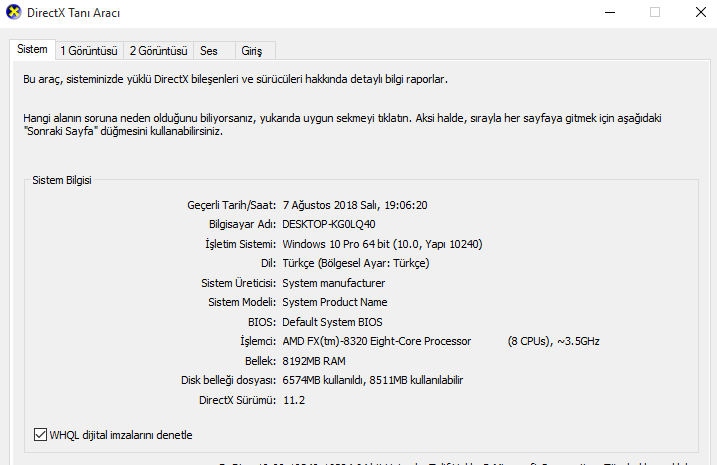Open the 1 Görüntüsü tab

point(88,51)
